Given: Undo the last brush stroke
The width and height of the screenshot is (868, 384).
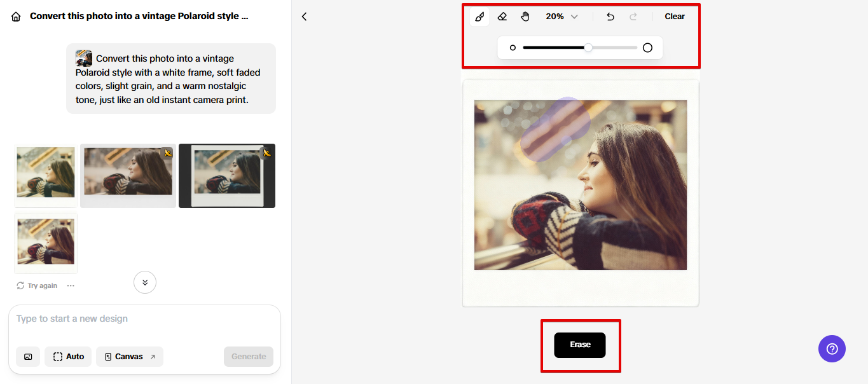Looking at the screenshot, I should [x=610, y=17].
